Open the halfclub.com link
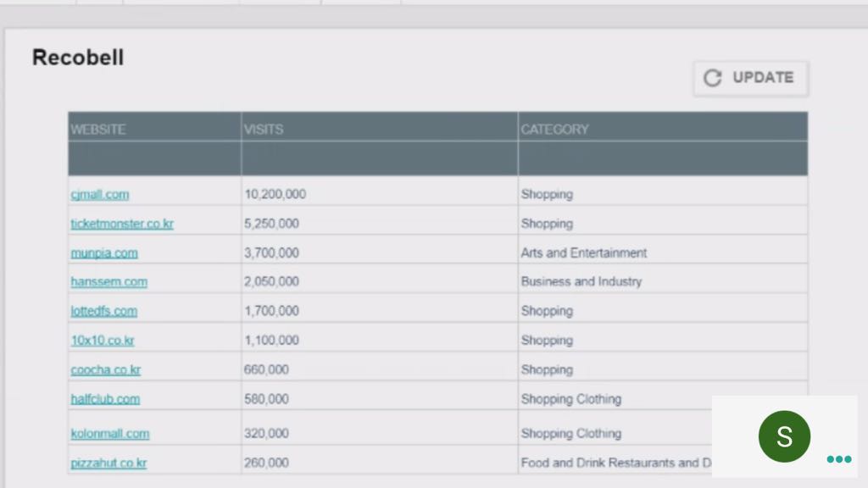 point(105,398)
